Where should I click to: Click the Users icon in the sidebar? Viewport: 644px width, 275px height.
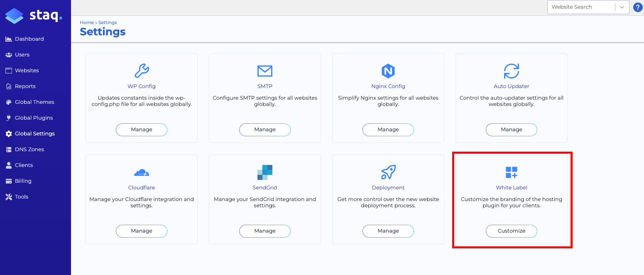[9, 54]
